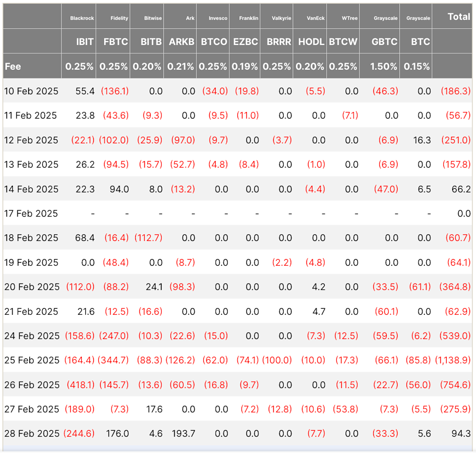Click the EZBC ticker header
This screenshot has height=453, width=476.
[x=245, y=42]
